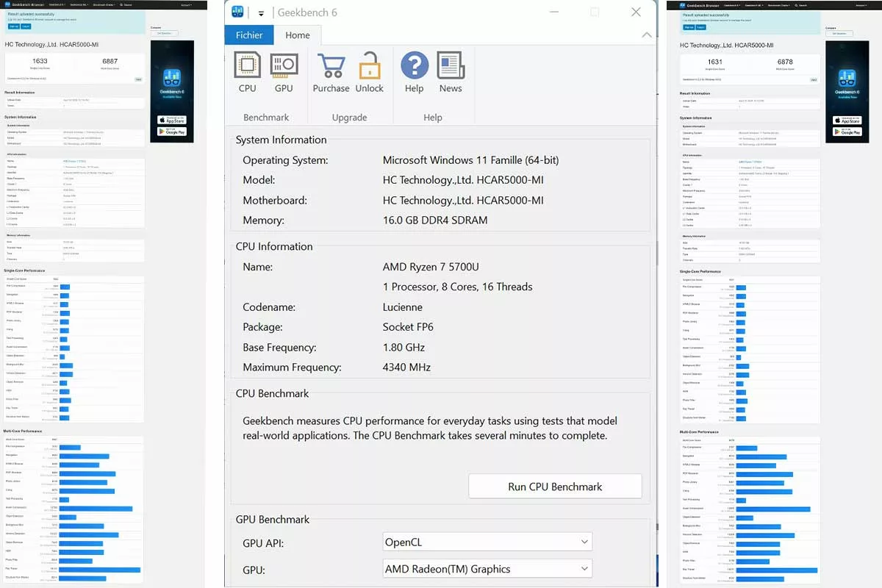Screen dimensions: 882x588
Task: Click the Microsoft Windows 11 Famille operating system value
Action: coord(471,159)
